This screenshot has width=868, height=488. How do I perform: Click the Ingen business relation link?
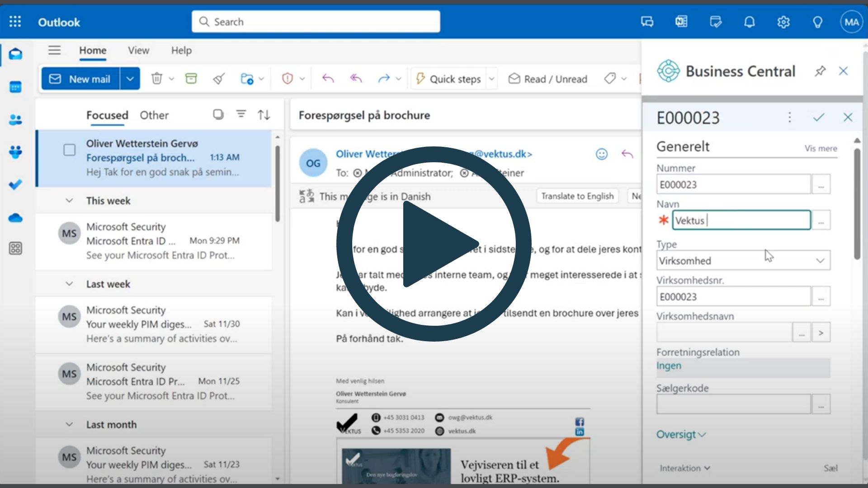coord(669,366)
